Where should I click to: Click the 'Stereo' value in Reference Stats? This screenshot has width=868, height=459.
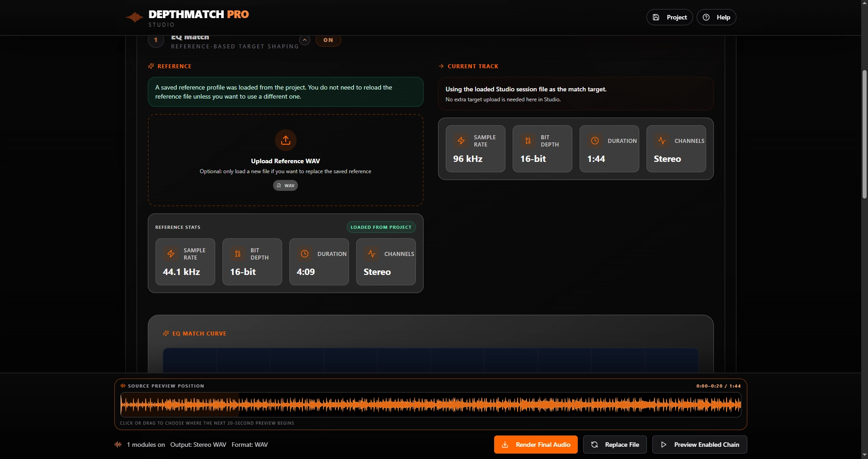click(377, 272)
